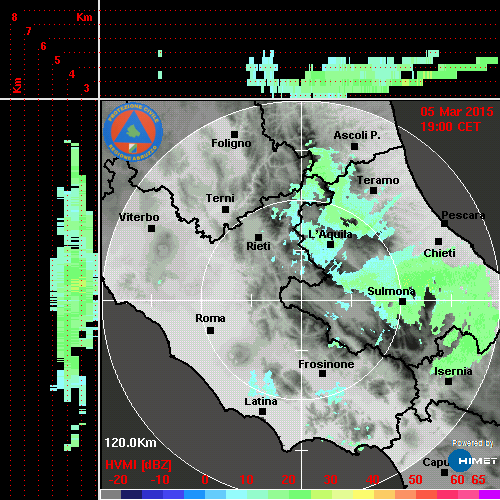
Task: Click the Isernia city marker square
Action: click(x=449, y=381)
